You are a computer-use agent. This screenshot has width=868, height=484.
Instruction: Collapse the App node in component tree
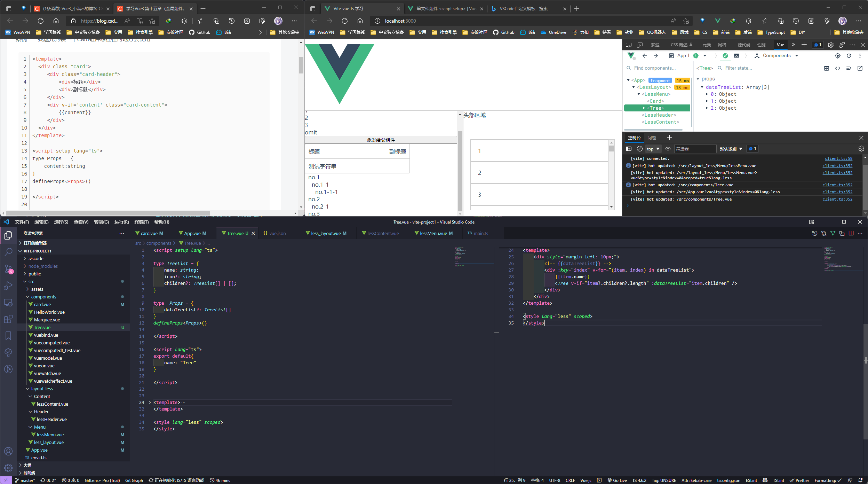[x=628, y=80]
